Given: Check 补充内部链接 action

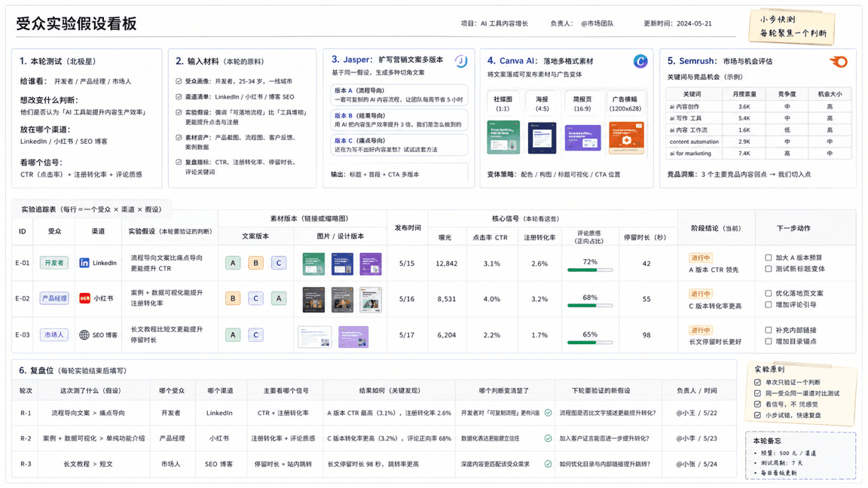Looking at the screenshot, I should 769,330.
